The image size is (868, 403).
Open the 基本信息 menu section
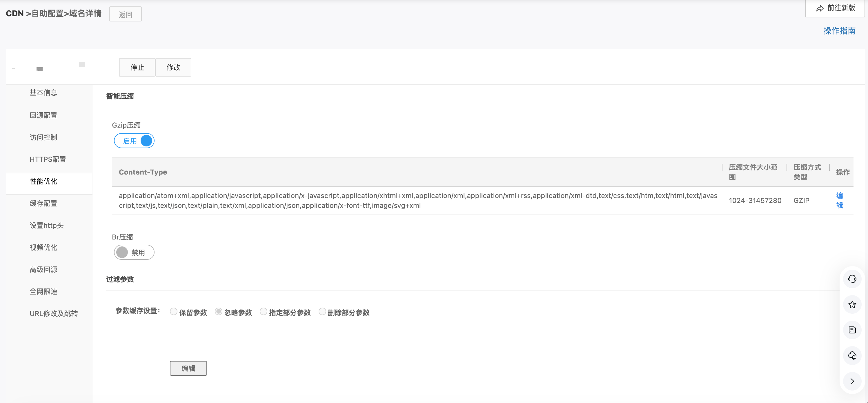[43, 93]
